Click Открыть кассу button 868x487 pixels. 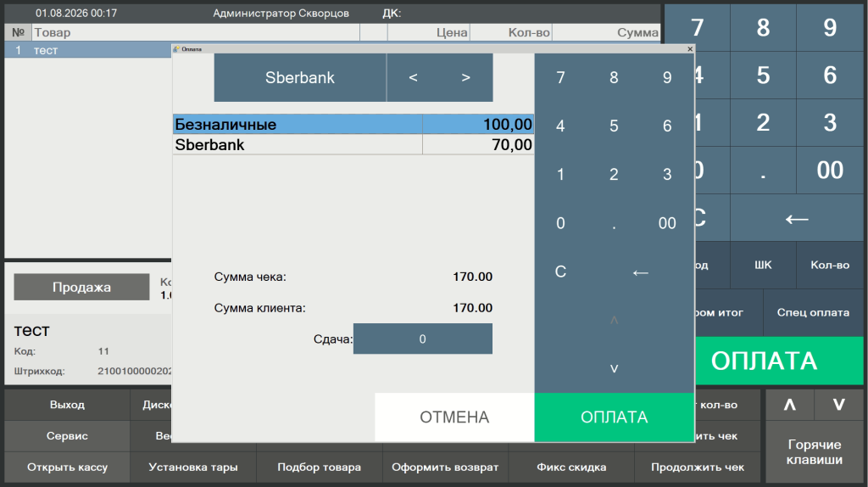tap(67, 467)
